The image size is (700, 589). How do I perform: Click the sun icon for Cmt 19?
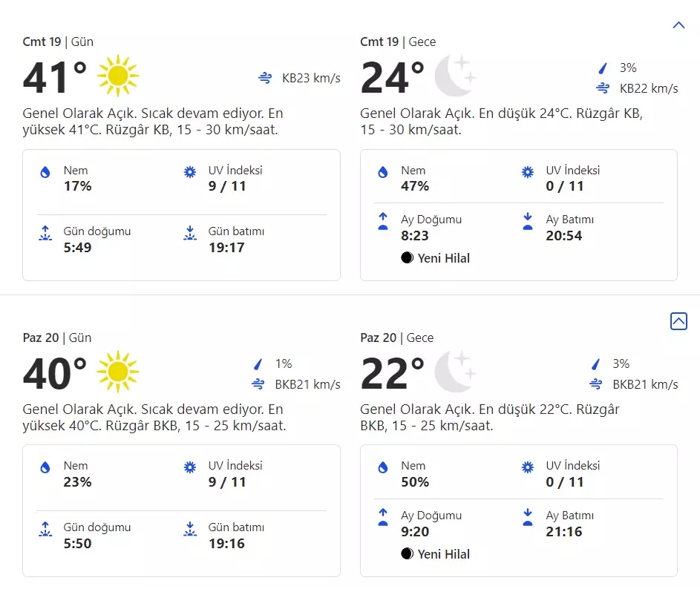click(118, 76)
